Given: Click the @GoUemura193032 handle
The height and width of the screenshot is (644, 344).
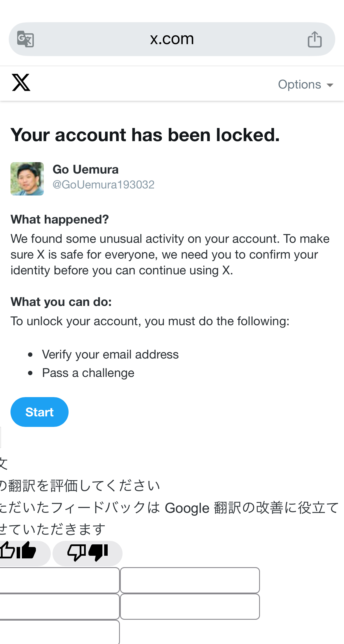Looking at the screenshot, I should [103, 185].
